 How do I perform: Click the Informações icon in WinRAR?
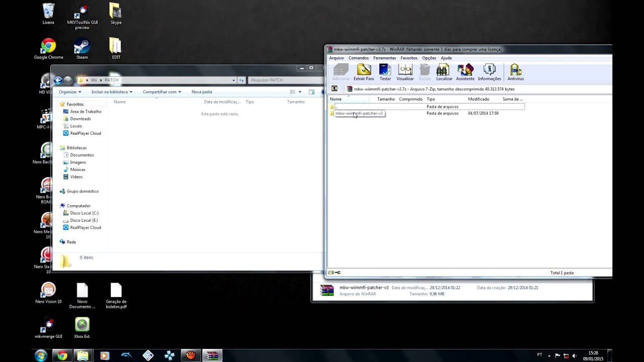point(489,72)
